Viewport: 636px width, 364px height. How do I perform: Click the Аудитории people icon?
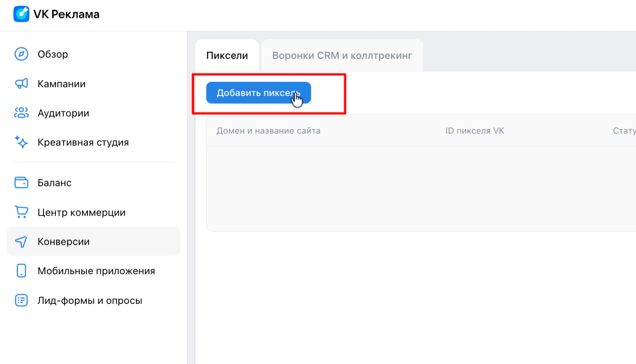21,113
